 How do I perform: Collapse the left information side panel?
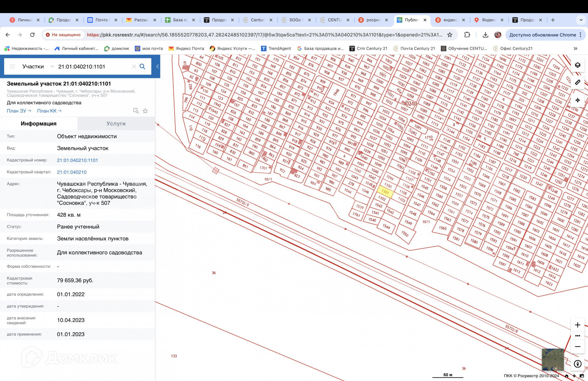157,67
